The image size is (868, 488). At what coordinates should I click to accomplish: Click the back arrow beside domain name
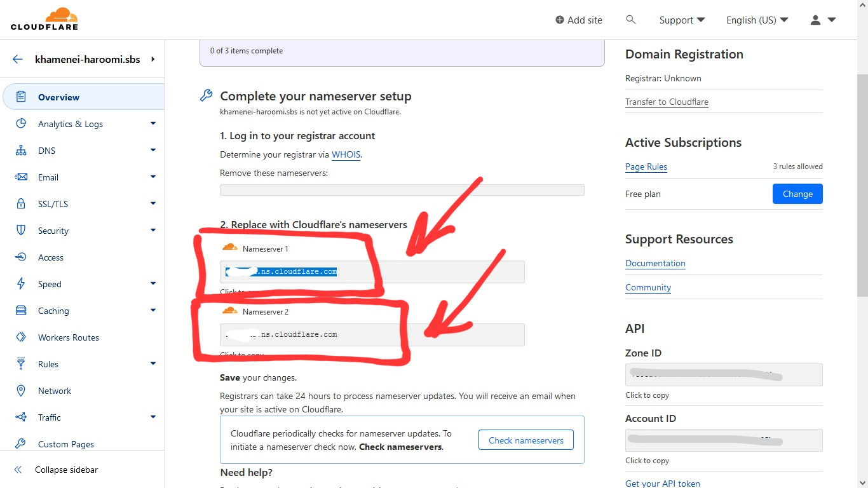[x=18, y=59]
